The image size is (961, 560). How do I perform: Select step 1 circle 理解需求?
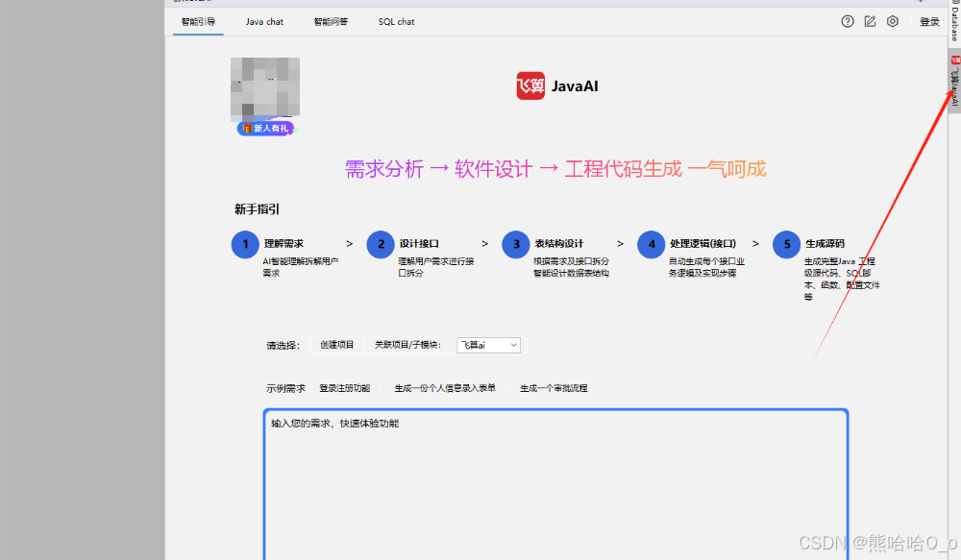click(x=245, y=245)
